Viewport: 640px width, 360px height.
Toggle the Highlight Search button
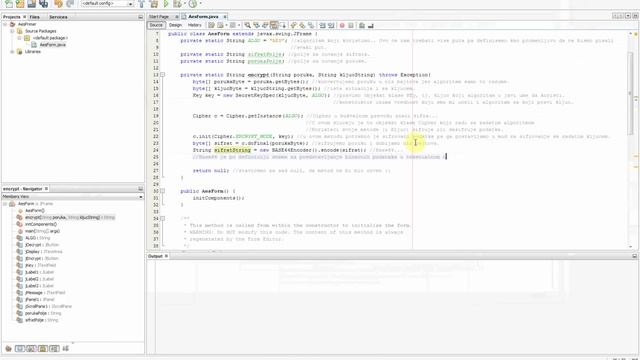(x=274, y=25)
